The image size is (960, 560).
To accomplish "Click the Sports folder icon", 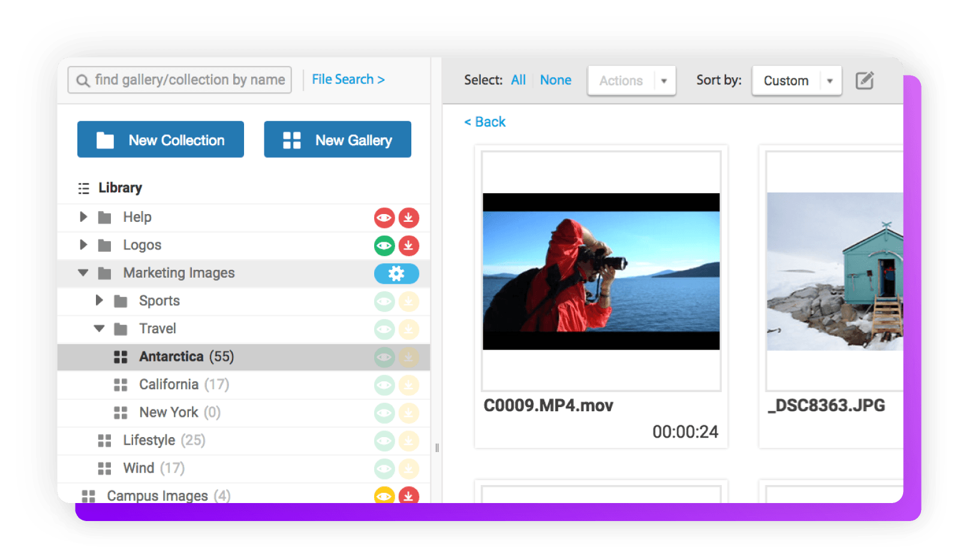I will pyautogui.click(x=121, y=301).
